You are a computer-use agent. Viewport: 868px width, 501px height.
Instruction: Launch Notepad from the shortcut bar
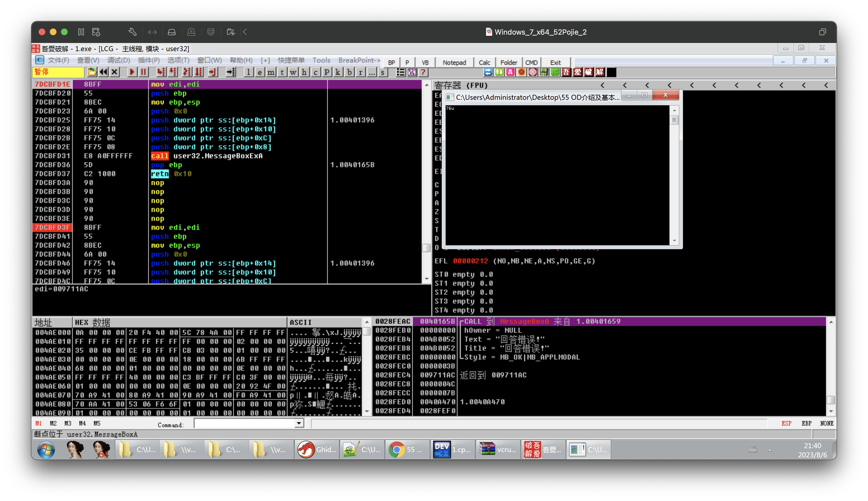(x=454, y=63)
